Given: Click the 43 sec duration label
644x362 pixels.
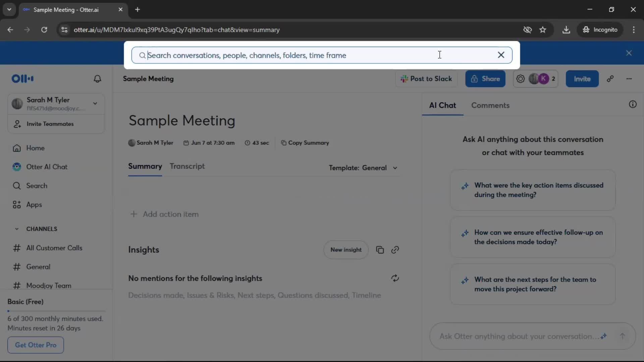Looking at the screenshot, I should (257, 143).
